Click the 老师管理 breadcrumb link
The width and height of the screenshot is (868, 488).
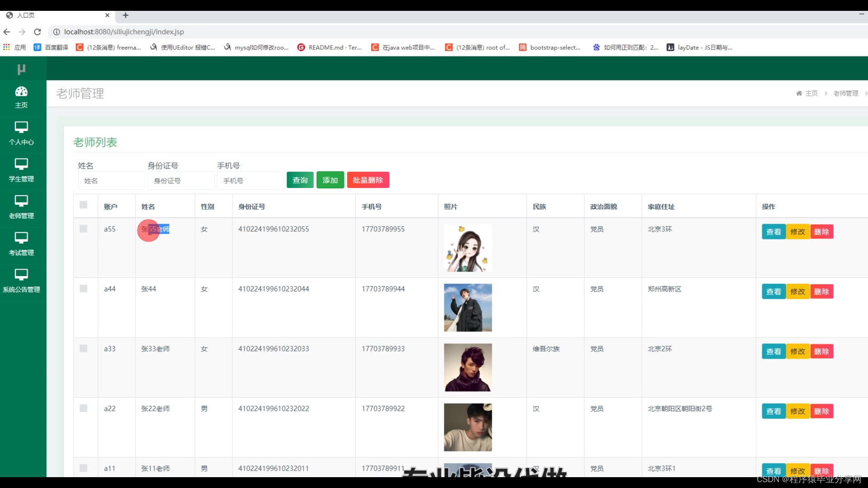(x=845, y=93)
